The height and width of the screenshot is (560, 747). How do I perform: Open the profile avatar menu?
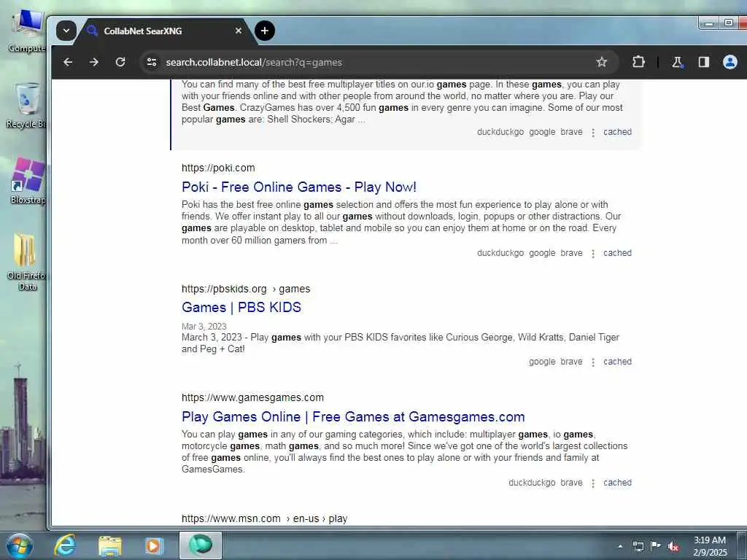(729, 62)
